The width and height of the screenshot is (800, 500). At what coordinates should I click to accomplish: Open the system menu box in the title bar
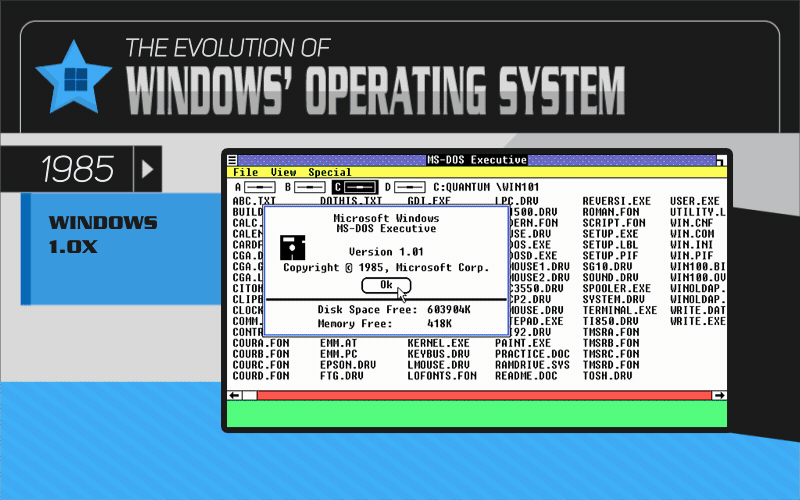232,160
